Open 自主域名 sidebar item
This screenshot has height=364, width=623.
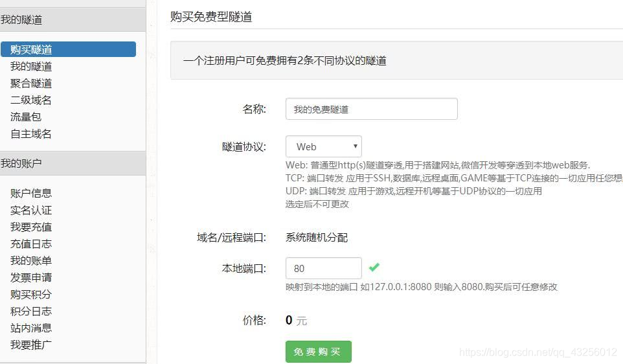[x=31, y=134]
